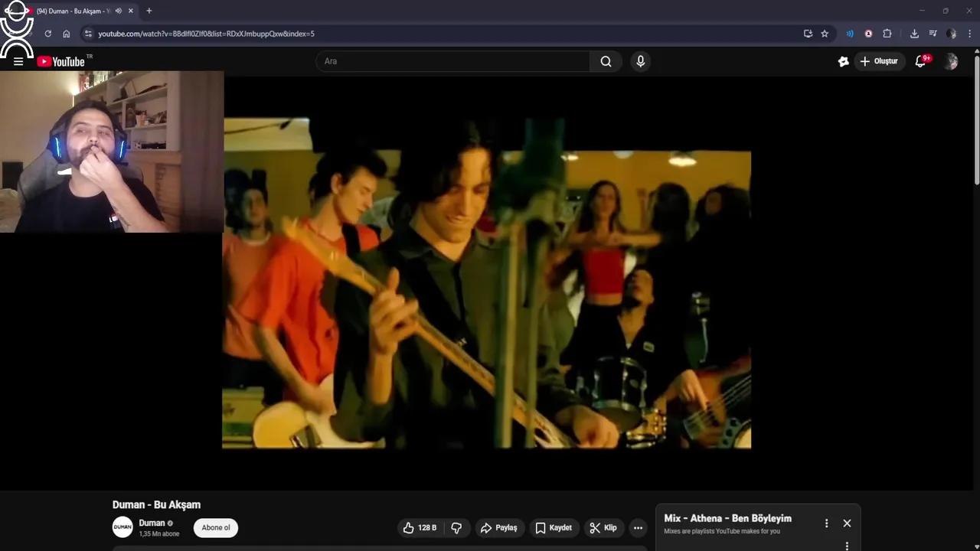Screen dimensions: 980x551
Task: Open the media controls icon in toolbar
Action: coord(933,34)
